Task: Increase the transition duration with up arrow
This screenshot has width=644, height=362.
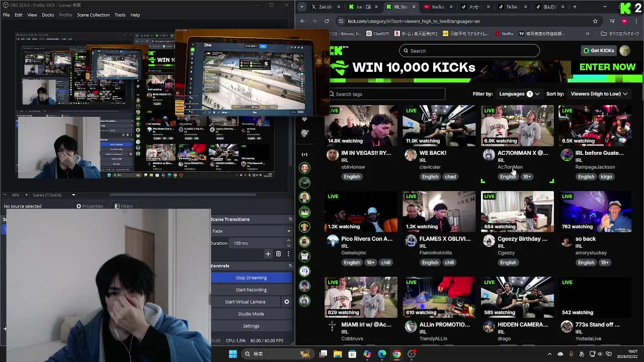Action: (288, 241)
